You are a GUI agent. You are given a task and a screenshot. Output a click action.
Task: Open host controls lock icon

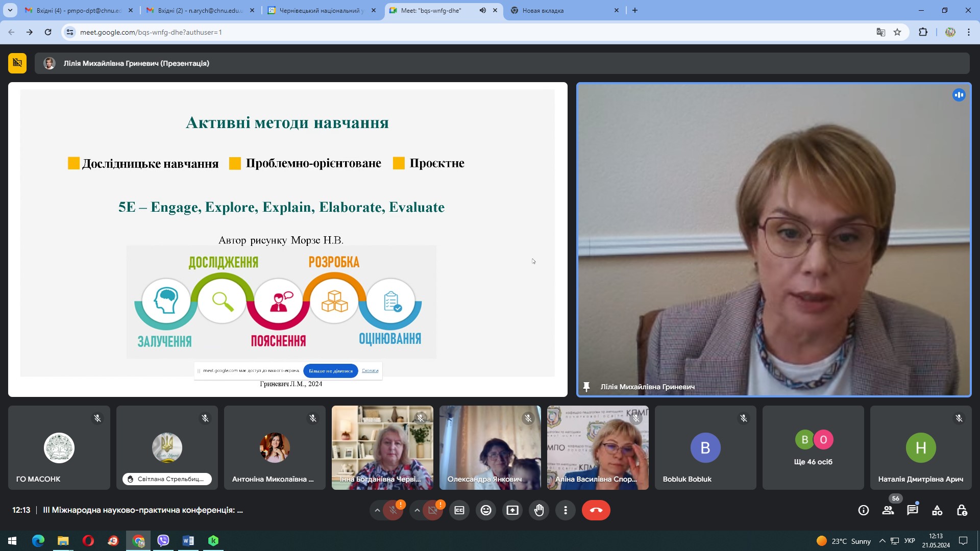tap(962, 510)
